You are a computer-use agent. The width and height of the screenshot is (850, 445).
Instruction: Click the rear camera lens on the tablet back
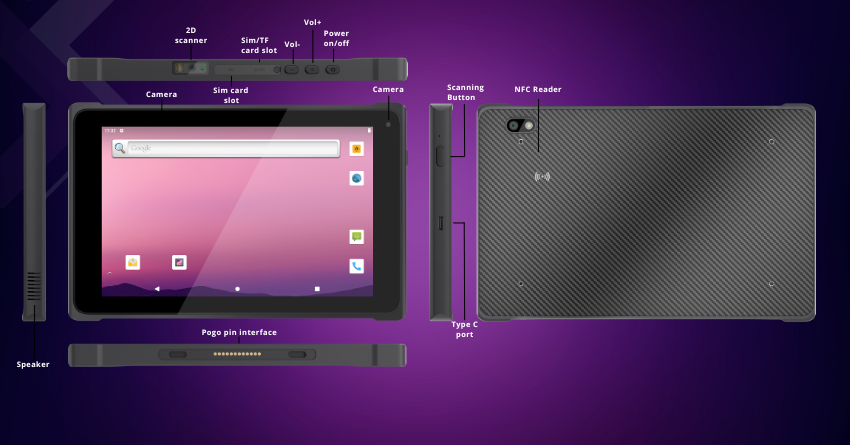pos(515,126)
